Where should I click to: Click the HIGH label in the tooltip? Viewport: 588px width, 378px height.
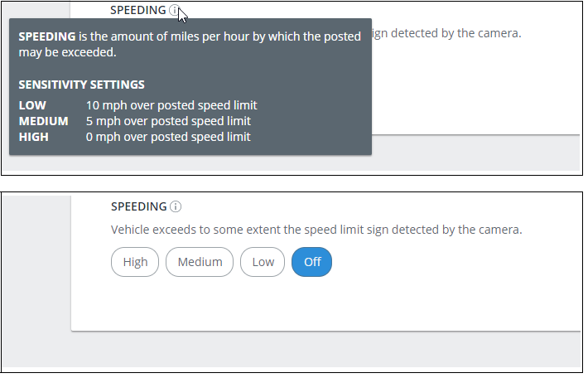coord(34,137)
